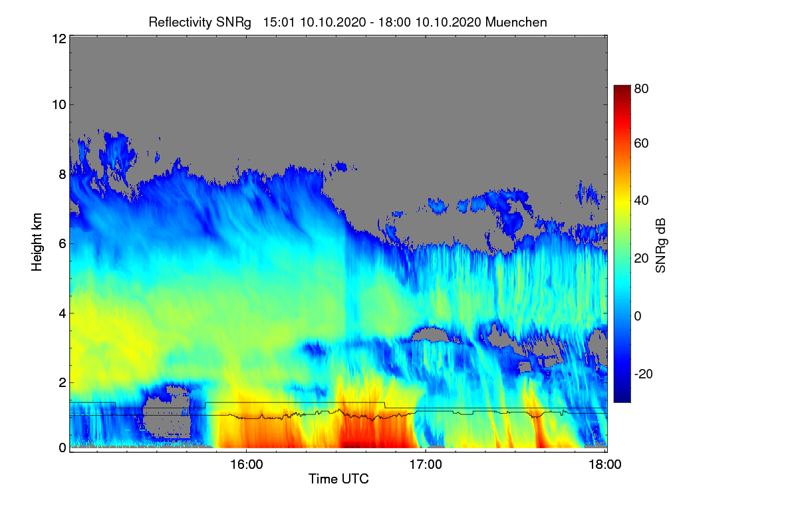Click the colorbar value '20'
This screenshot has height=532, width=798.
pyautogui.click(x=642, y=258)
